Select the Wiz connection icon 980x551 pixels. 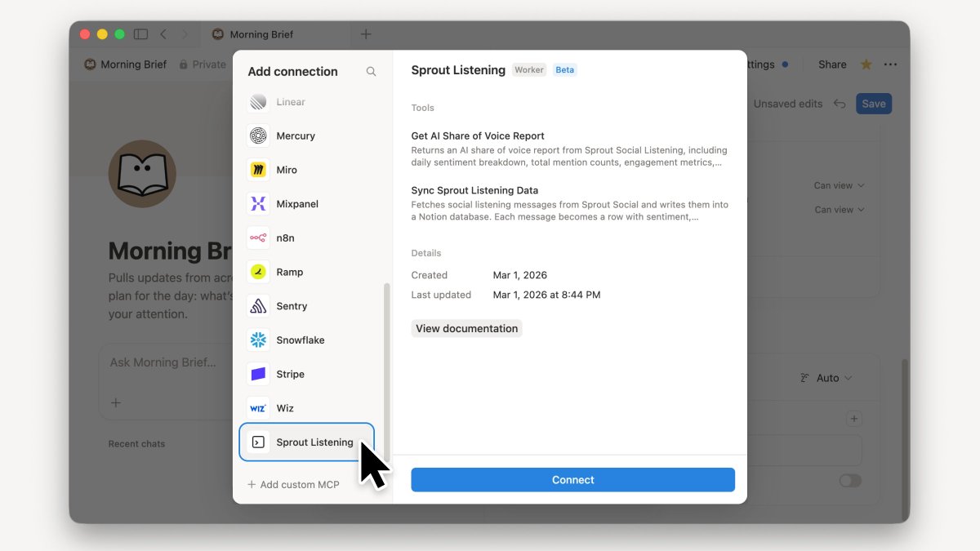(x=258, y=408)
